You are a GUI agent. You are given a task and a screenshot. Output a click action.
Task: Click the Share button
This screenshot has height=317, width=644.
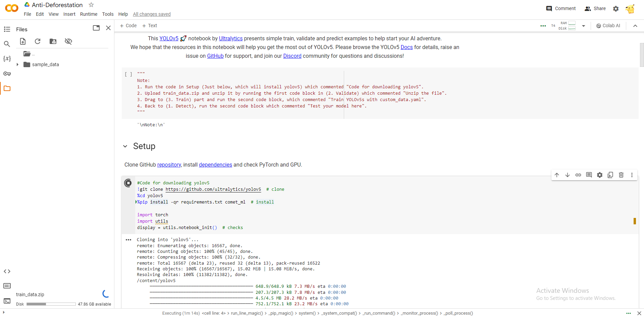tap(595, 8)
